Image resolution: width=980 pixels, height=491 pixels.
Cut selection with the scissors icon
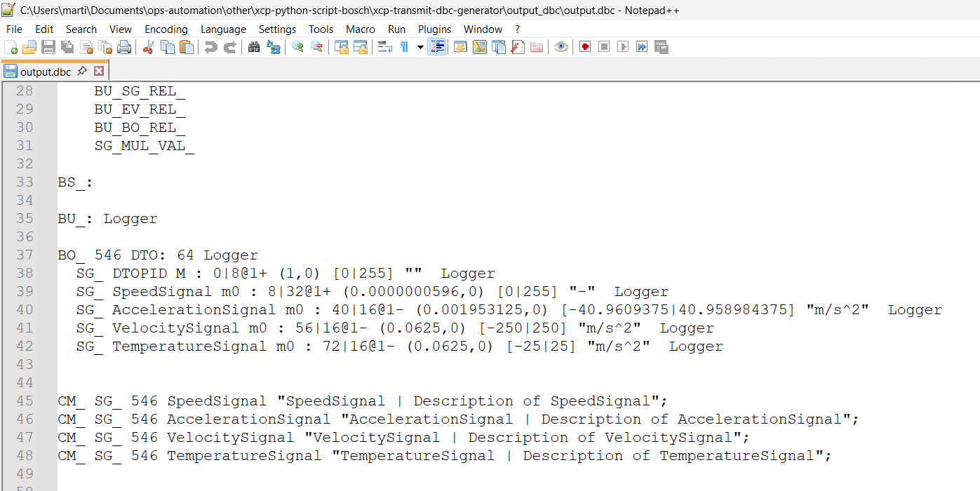[148, 47]
